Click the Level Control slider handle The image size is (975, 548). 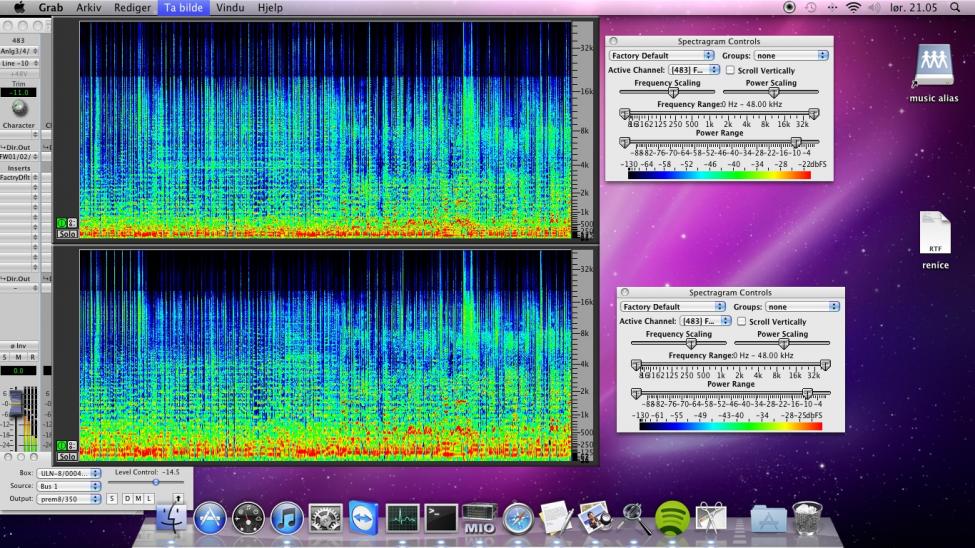(155, 482)
